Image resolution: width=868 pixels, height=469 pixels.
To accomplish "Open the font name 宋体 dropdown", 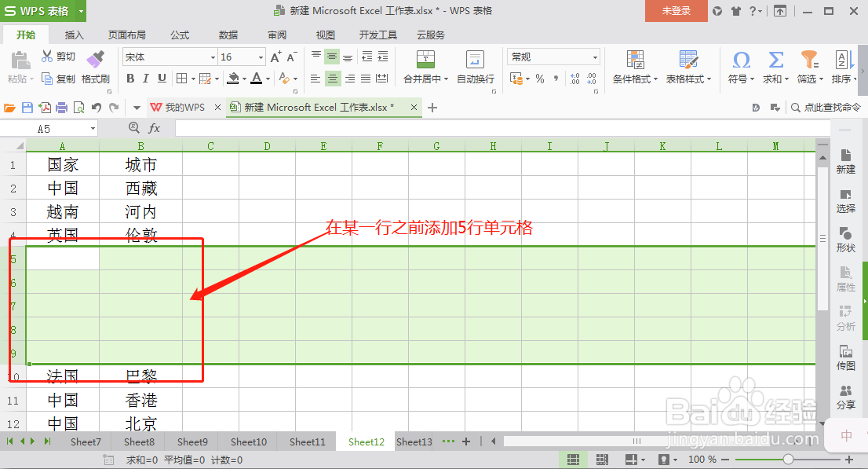I will 213,57.
